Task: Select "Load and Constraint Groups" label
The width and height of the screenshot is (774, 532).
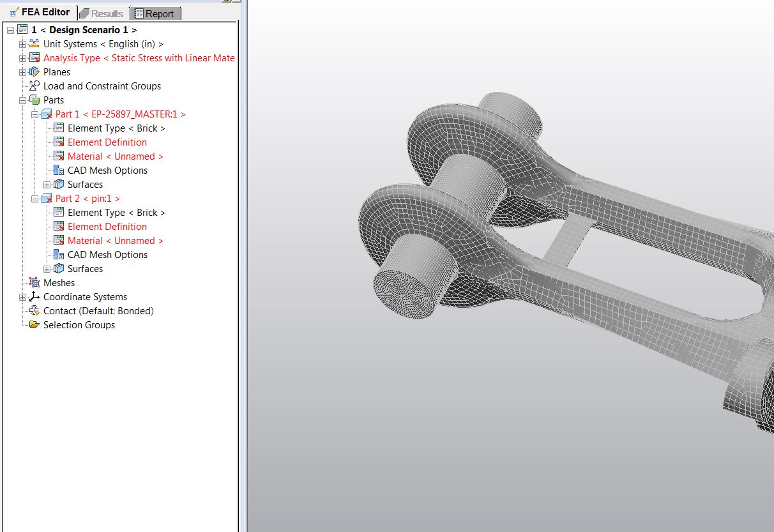Action: (102, 86)
